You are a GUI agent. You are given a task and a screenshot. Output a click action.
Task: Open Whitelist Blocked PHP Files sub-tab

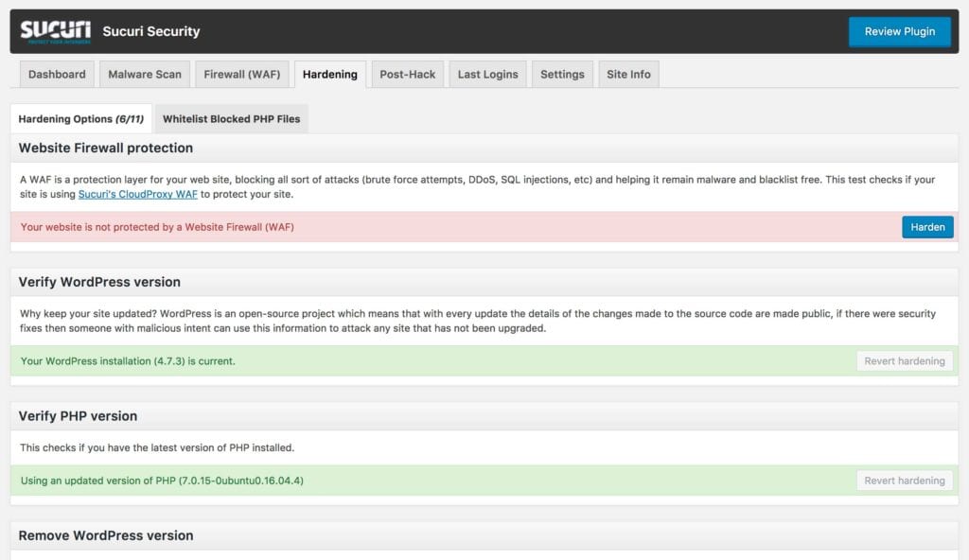pyautogui.click(x=231, y=118)
